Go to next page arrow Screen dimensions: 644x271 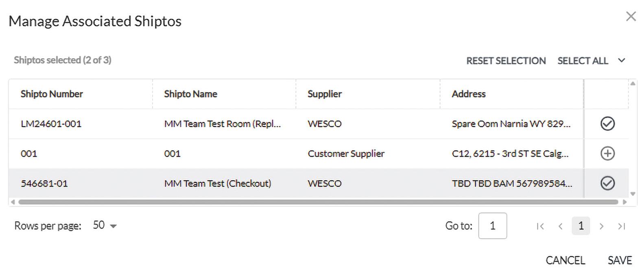[x=601, y=226]
